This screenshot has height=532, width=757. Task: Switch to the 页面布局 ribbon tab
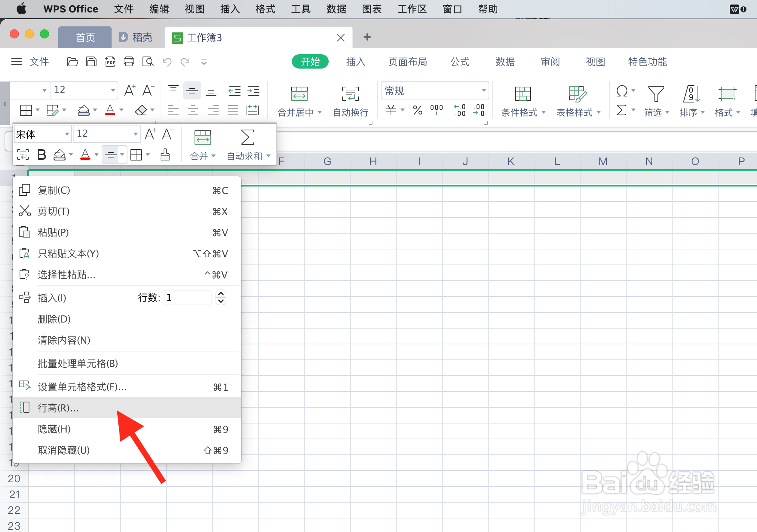(408, 62)
